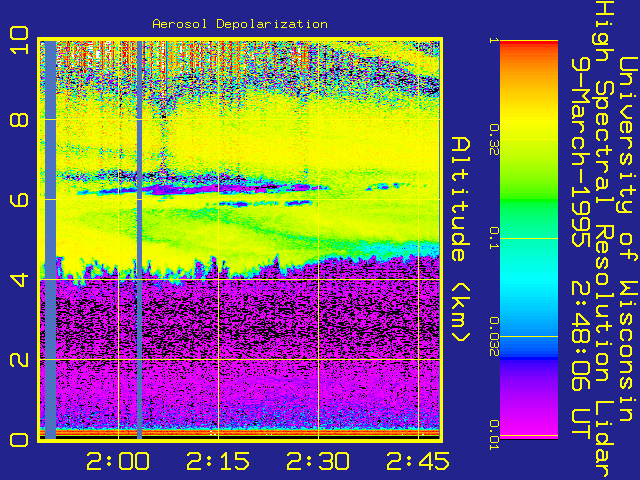Click the 'High Spectral Resolution Lidar' vertical text

[603, 240]
